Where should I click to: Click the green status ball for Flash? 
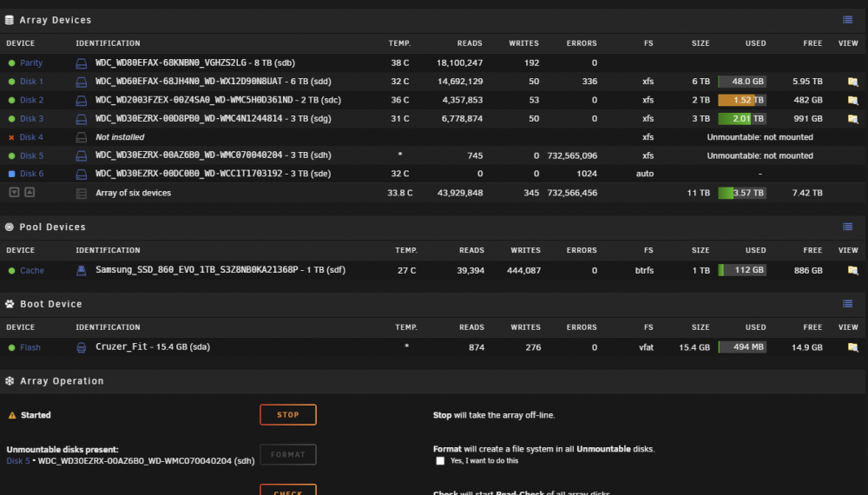(x=11, y=347)
